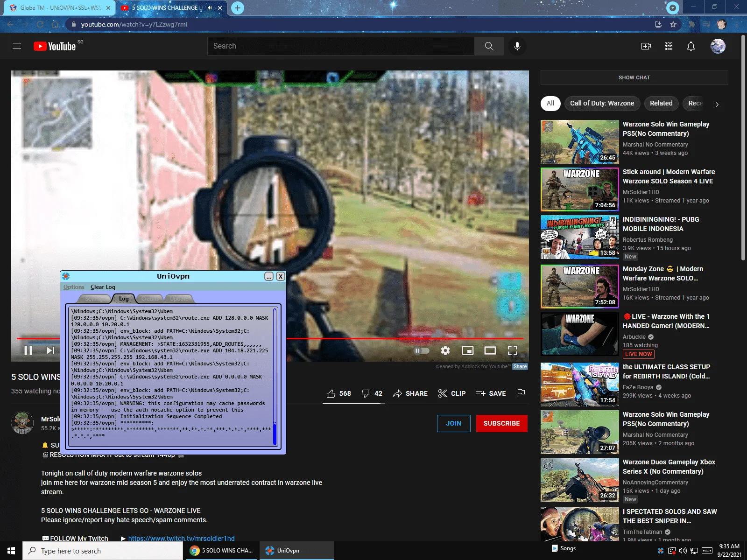747x560 pixels.
Task: Create a clip with the scissors icon
Action: pos(452,393)
